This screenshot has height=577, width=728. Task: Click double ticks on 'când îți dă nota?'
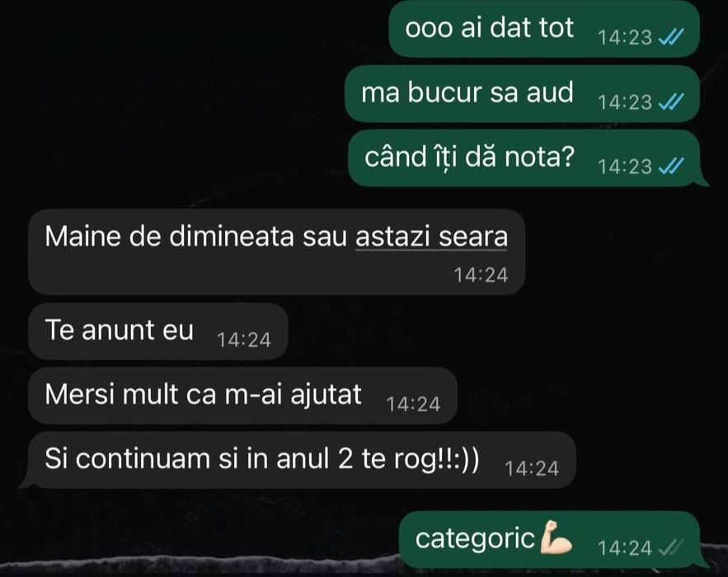[671, 167]
